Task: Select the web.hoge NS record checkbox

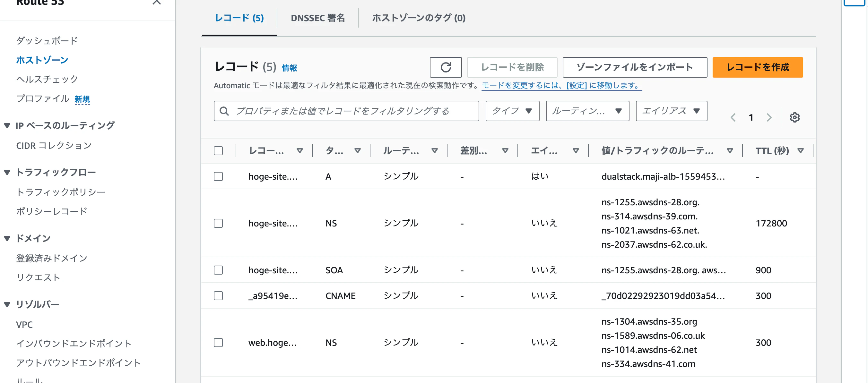Action: (x=218, y=342)
